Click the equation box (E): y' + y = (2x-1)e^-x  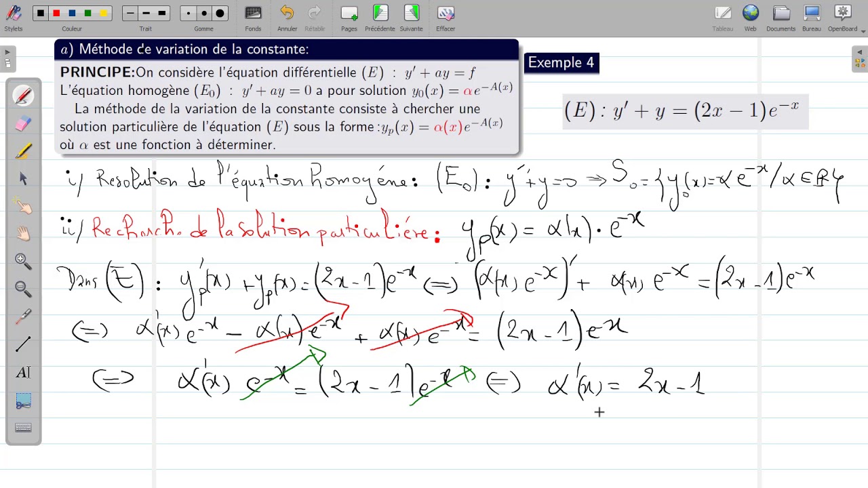(x=686, y=111)
